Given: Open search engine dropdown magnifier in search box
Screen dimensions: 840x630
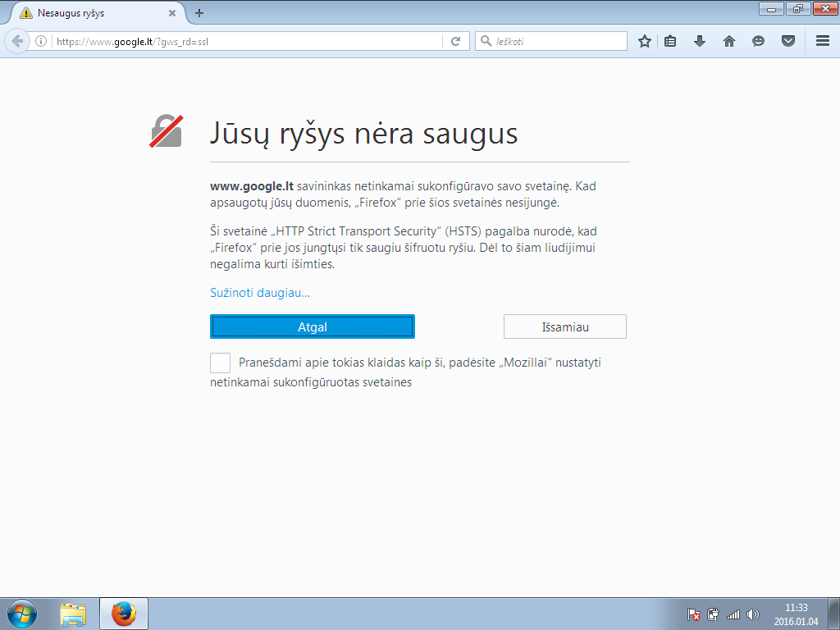Looking at the screenshot, I should 486,41.
